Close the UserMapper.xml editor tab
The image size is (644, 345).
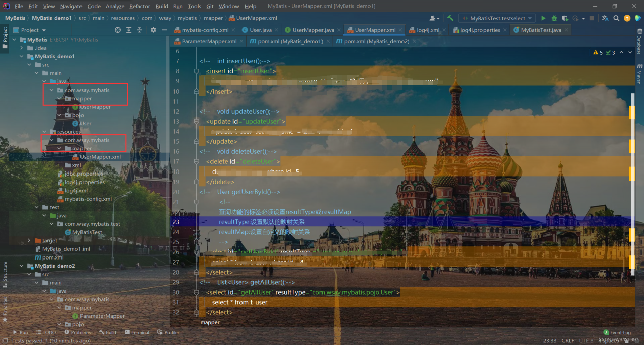pyautogui.click(x=401, y=30)
